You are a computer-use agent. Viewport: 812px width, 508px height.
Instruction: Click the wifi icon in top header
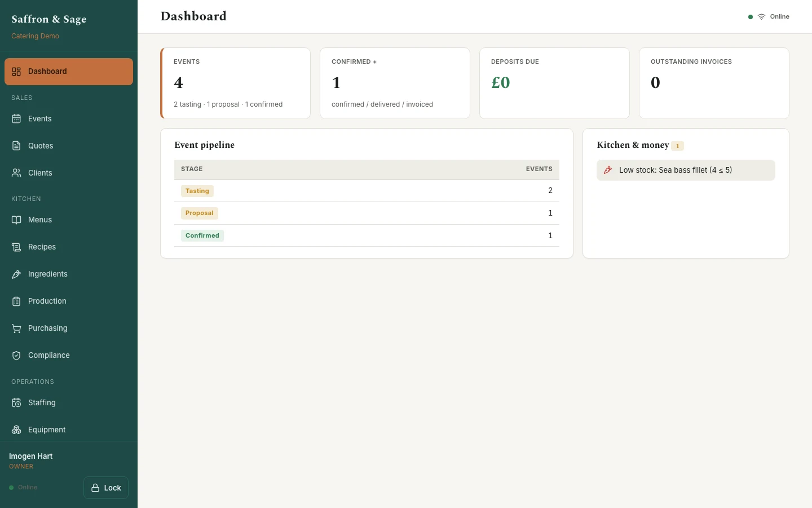tap(761, 17)
